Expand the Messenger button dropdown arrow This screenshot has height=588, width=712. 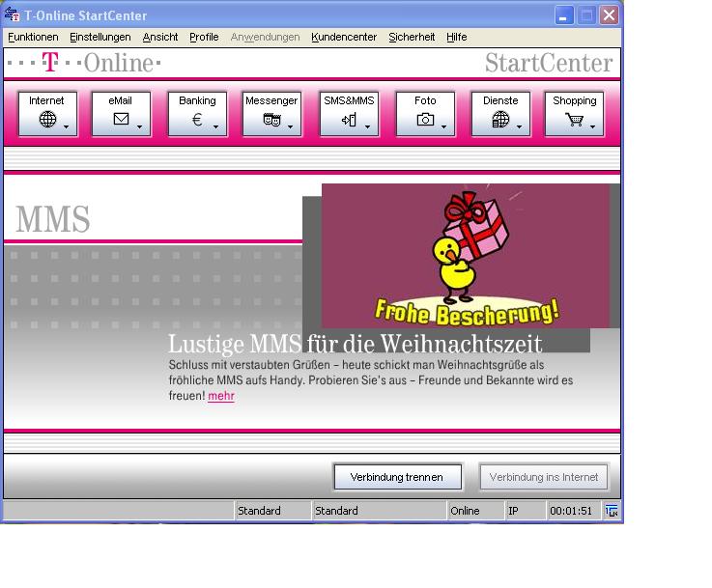point(291,127)
